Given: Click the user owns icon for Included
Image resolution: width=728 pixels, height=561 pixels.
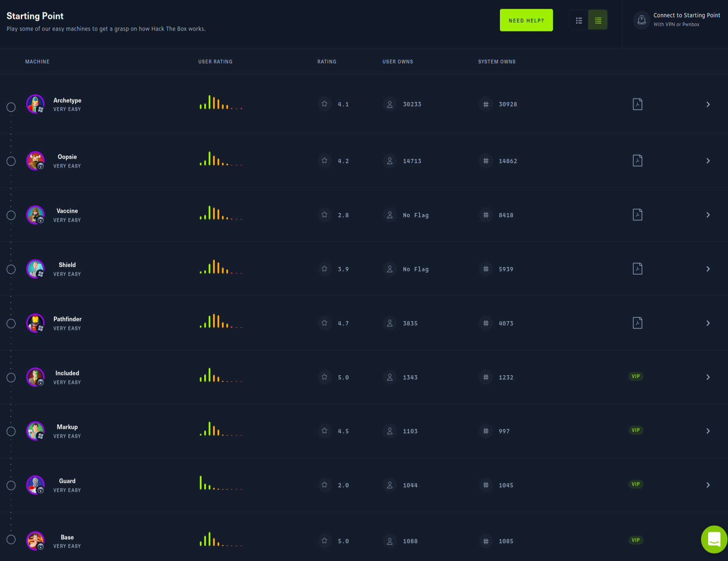Looking at the screenshot, I should [x=389, y=378].
